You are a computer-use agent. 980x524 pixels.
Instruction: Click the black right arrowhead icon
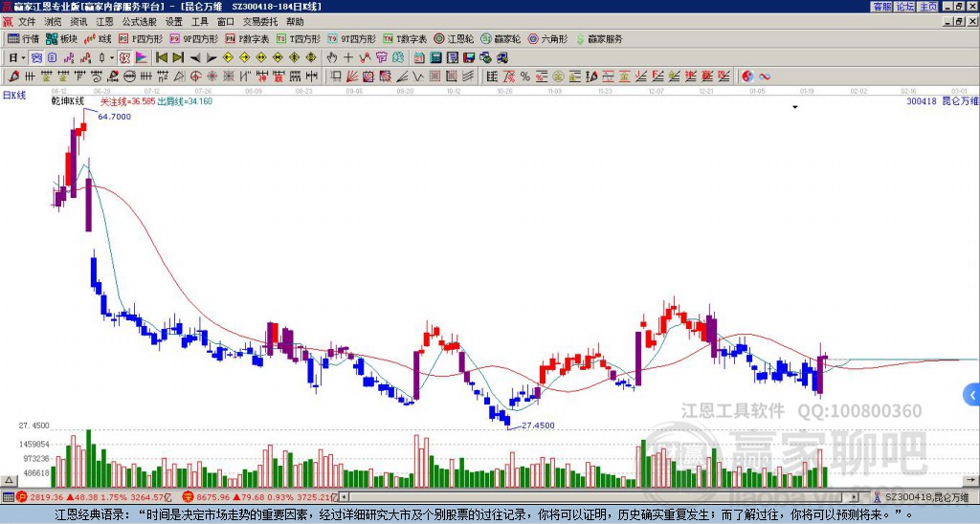tap(212, 58)
